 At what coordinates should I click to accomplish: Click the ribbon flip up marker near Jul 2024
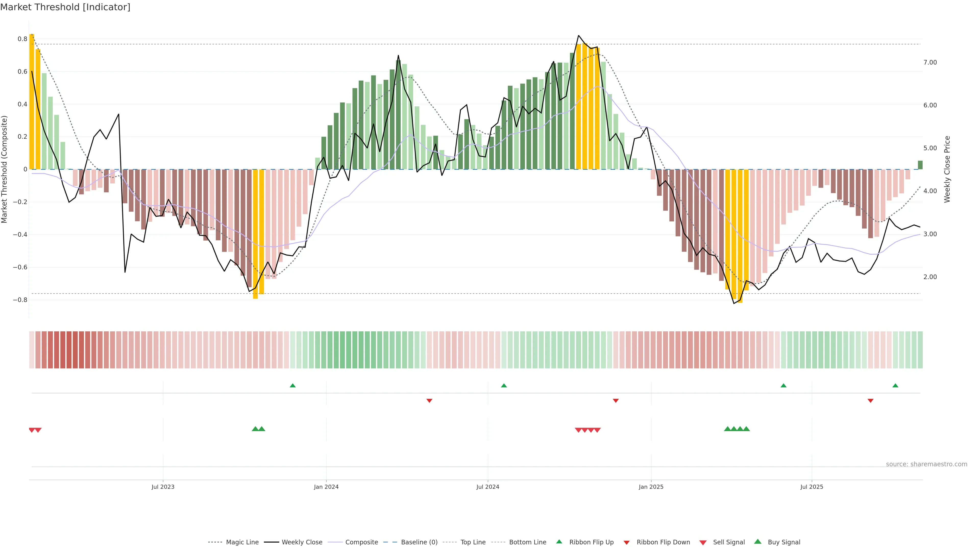tap(504, 386)
